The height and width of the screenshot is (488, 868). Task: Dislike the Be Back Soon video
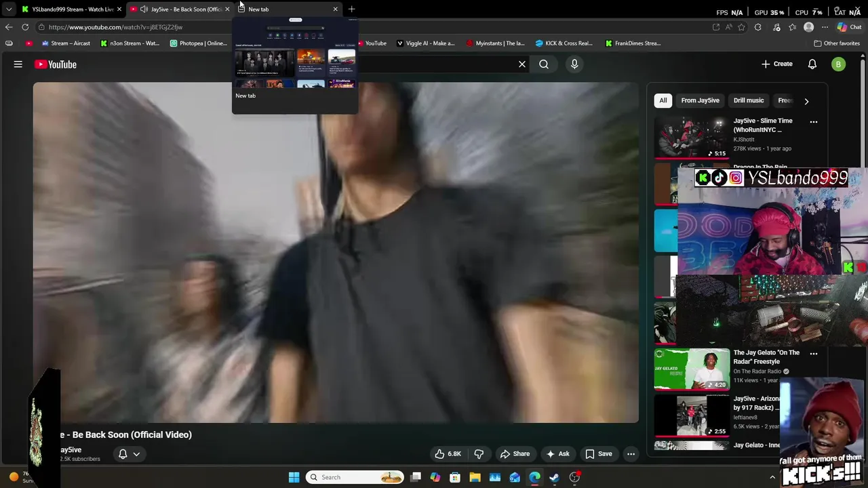click(x=479, y=454)
